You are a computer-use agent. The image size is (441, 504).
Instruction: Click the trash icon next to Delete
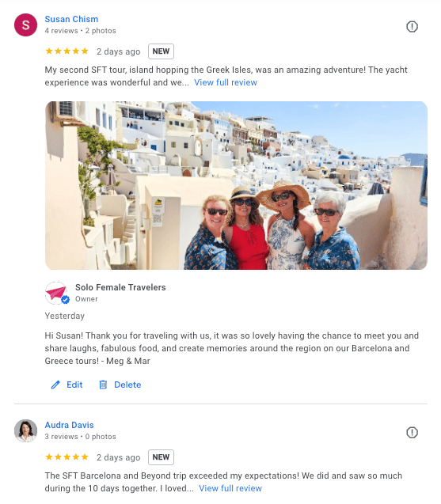pyautogui.click(x=103, y=385)
